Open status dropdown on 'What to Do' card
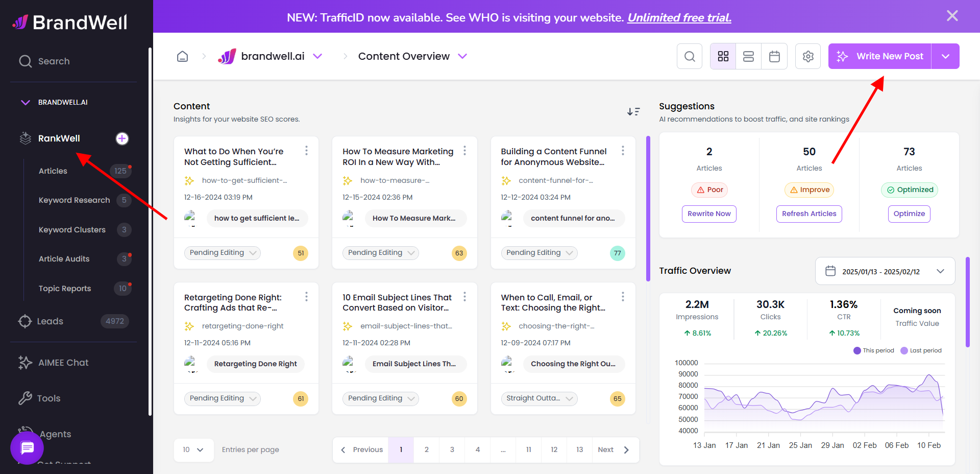The height and width of the screenshot is (474, 980). (x=223, y=253)
